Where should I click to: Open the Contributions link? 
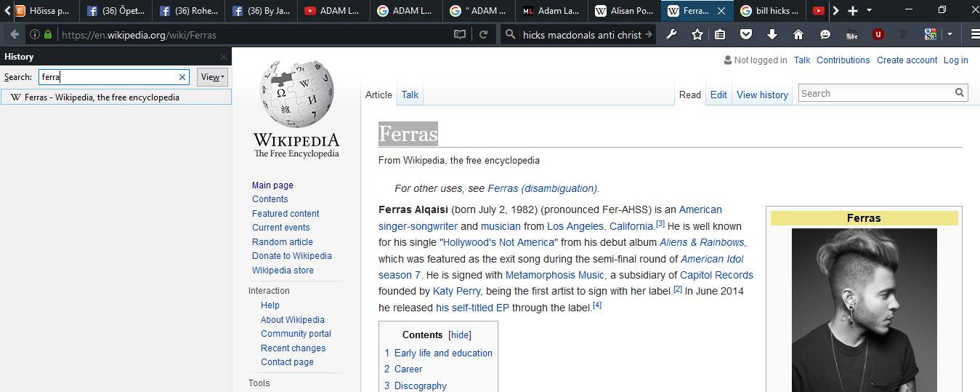click(843, 60)
